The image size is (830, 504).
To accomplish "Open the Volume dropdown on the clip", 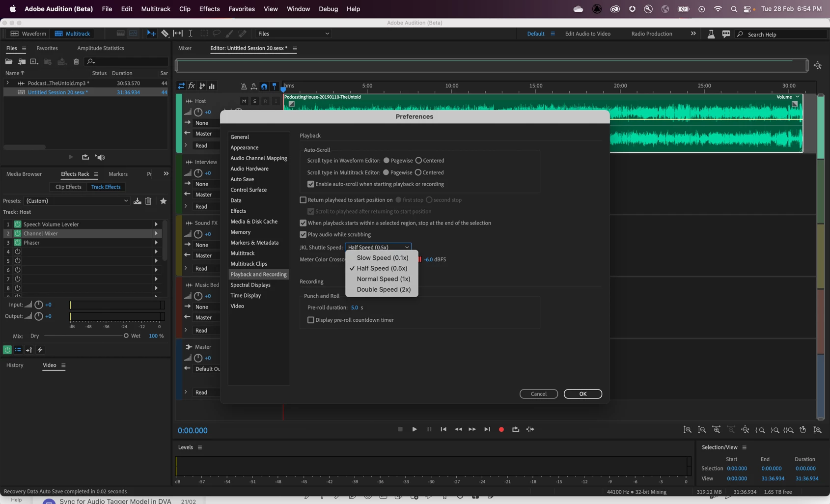I will (788, 97).
